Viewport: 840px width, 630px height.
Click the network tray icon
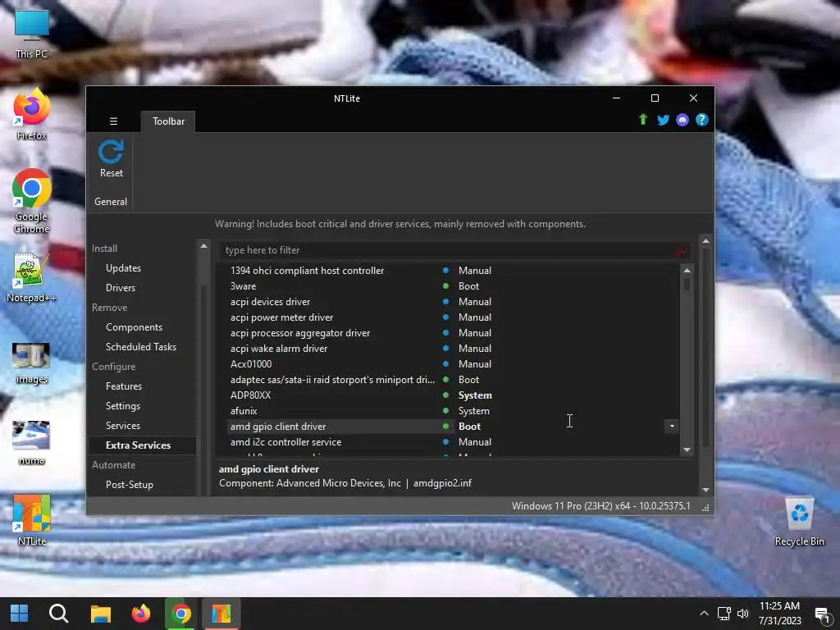tap(724, 614)
